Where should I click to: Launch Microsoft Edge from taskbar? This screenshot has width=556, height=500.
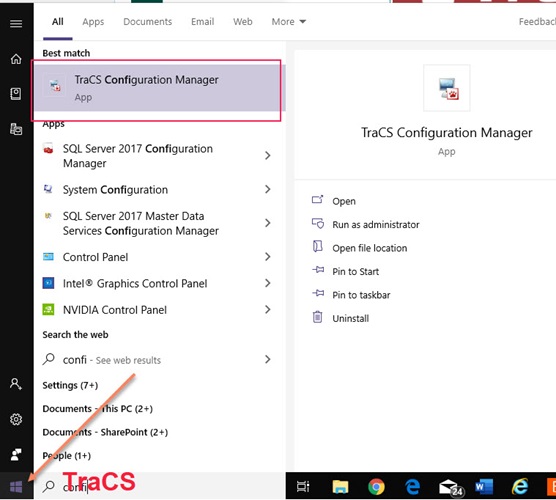412,487
